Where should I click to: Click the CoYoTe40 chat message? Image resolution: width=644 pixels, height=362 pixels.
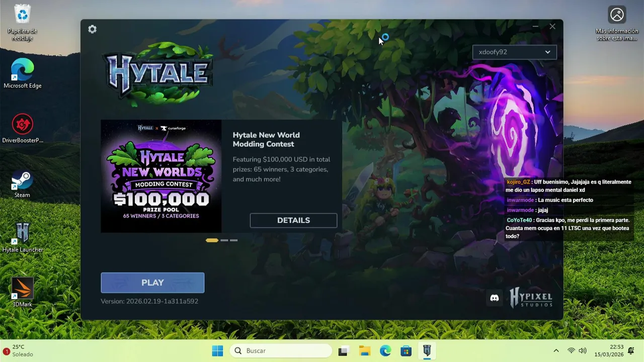(569, 228)
